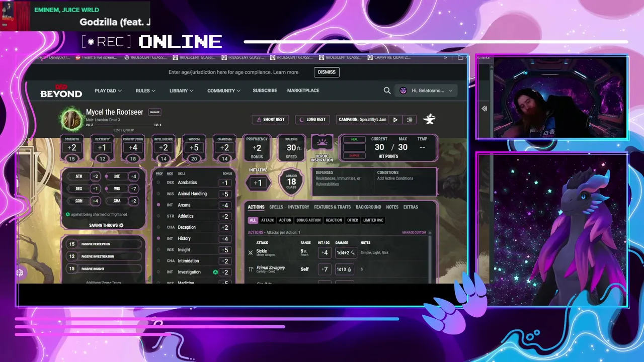Screen dimensions: 644x362
Task: Open the Extras tab
Action: [x=411, y=207]
